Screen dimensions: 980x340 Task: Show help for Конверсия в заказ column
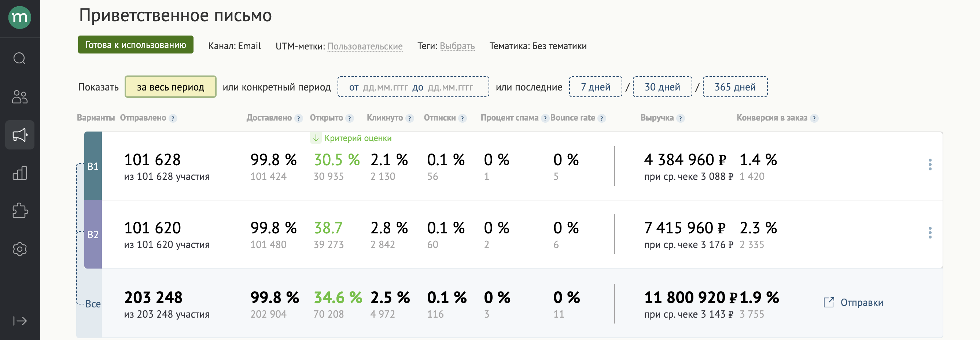814,118
